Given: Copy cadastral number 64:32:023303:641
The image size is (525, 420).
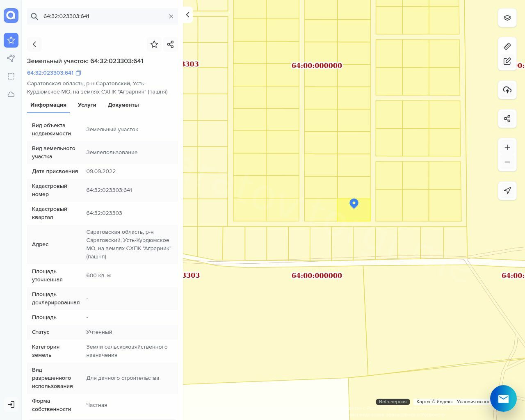Looking at the screenshot, I should (x=78, y=73).
